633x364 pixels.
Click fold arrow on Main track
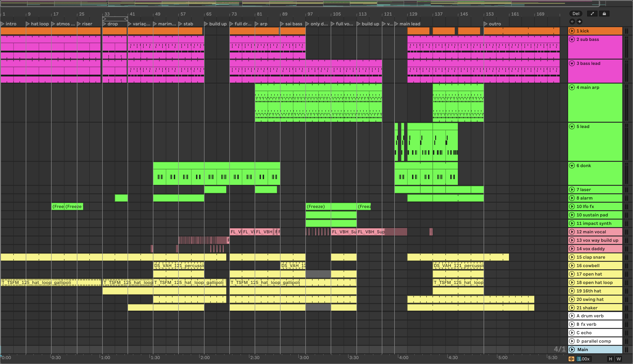[x=572, y=350]
